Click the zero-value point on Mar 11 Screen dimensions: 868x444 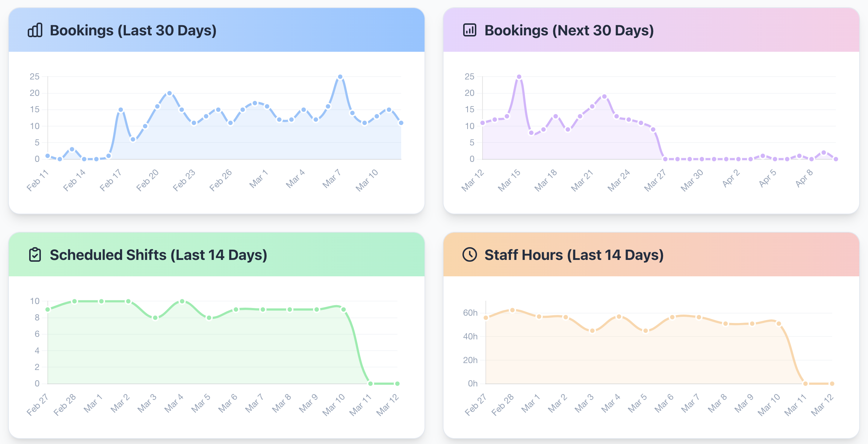tap(369, 383)
